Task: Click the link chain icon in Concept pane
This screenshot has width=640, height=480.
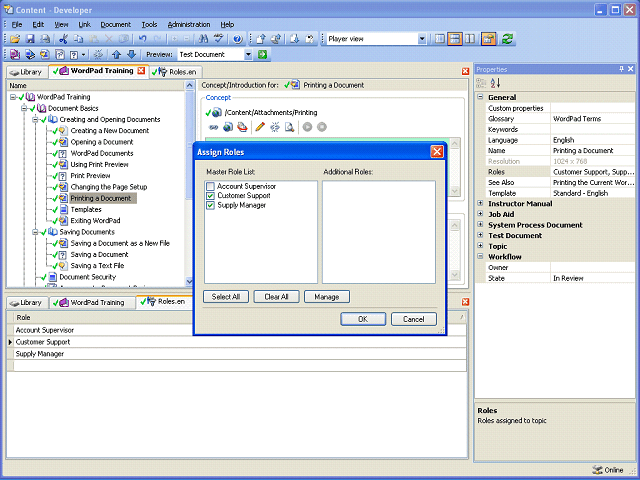Action: pos(213,127)
